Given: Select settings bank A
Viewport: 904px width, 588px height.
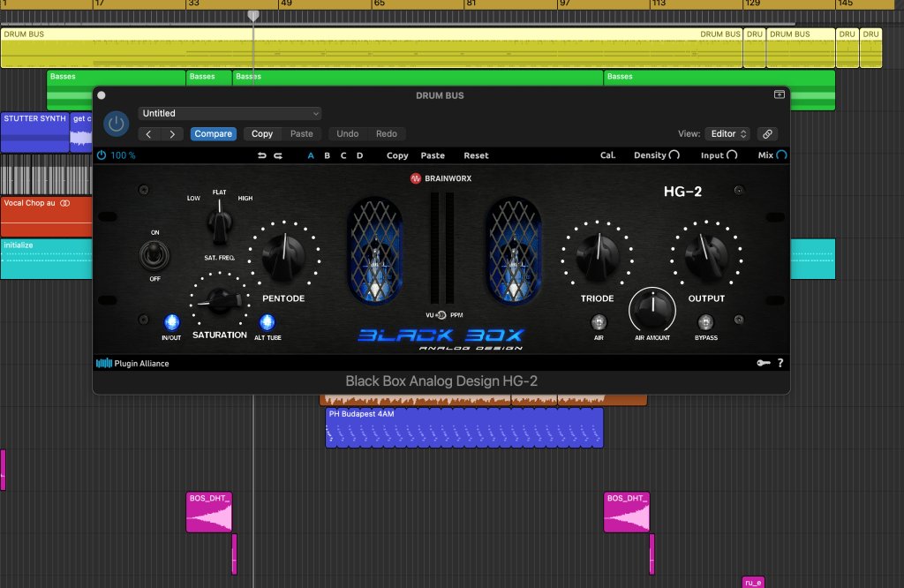Looking at the screenshot, I should tap(311, 155).
